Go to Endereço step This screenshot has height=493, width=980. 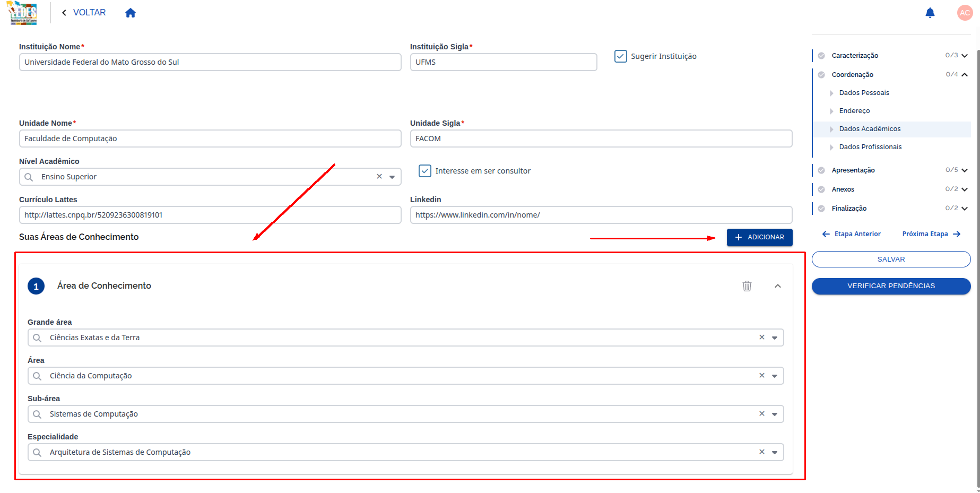tap(854, 111)
